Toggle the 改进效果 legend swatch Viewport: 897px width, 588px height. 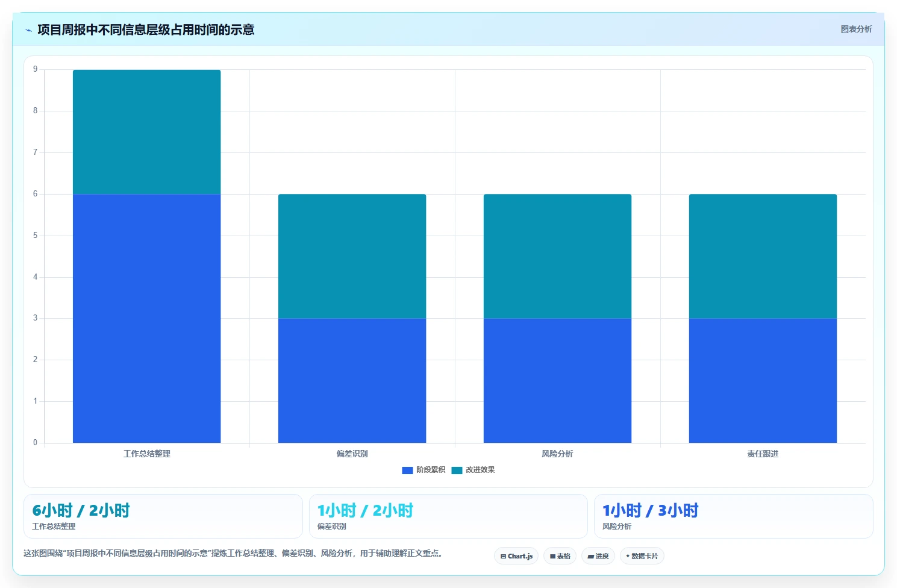(x=457, y=470)
